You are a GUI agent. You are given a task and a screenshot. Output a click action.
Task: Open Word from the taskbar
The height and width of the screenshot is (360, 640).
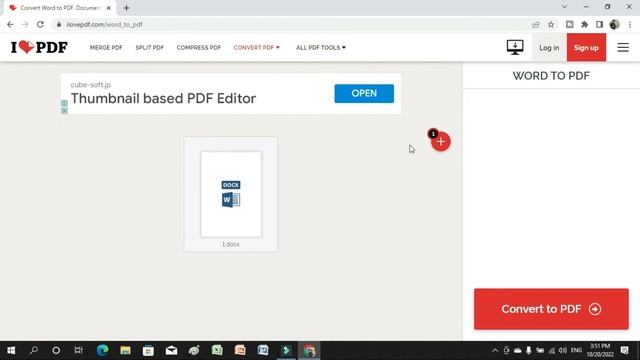point(263,350)
